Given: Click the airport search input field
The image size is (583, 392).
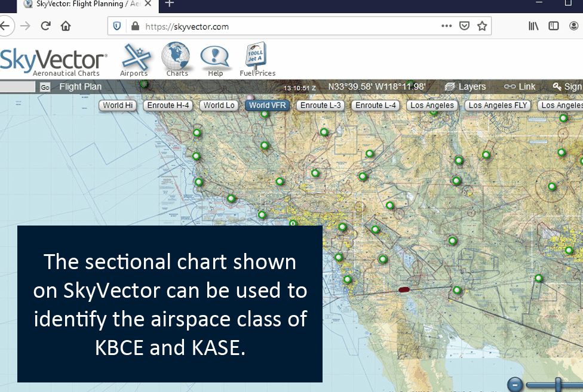Looking at the screenshot, I should (17, 87).
